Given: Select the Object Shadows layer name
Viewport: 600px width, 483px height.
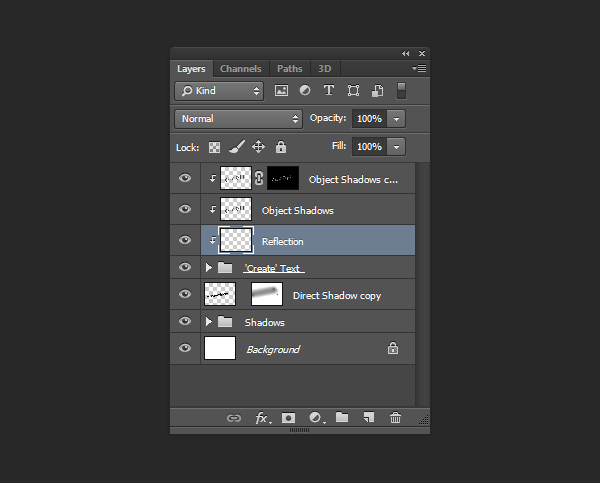Looking at the screenshot, I should point(298,210).
